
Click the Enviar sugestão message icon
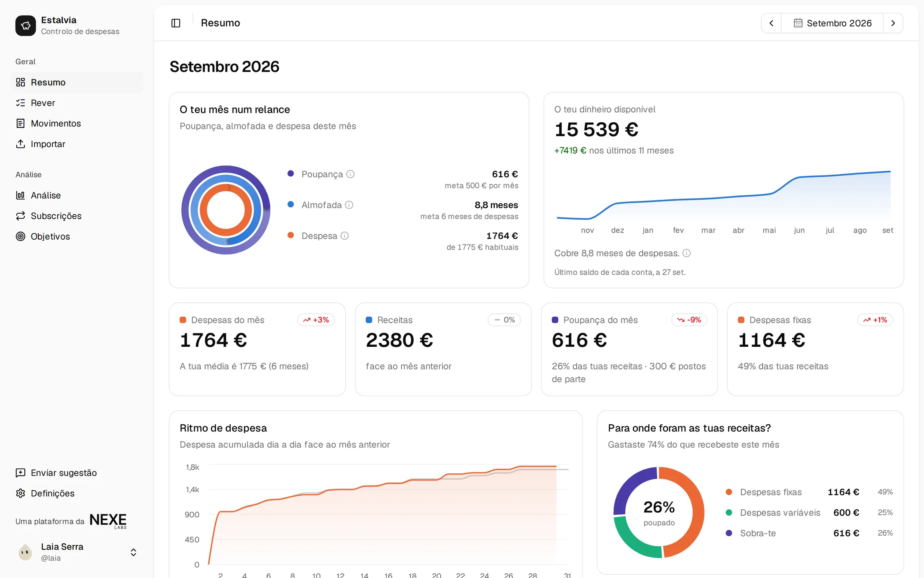pos(21,473)
